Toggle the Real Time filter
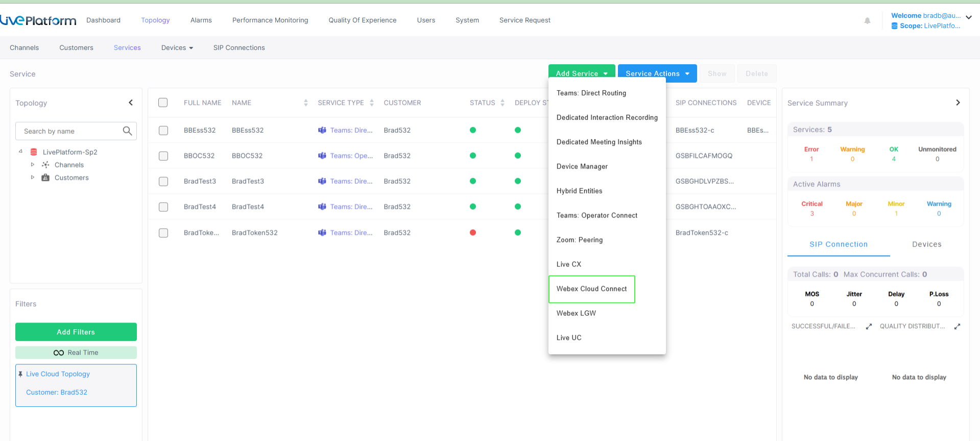Viewport: 980px width, 441px height. pos(76,353)
